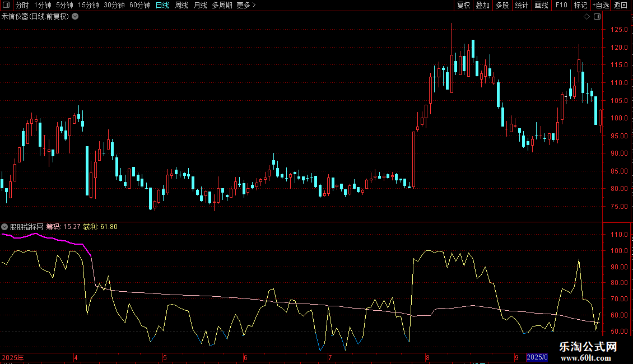Click month 8 marker on time axis
Image resolution: width=633 pixels, height=364 pixels.
427,357
